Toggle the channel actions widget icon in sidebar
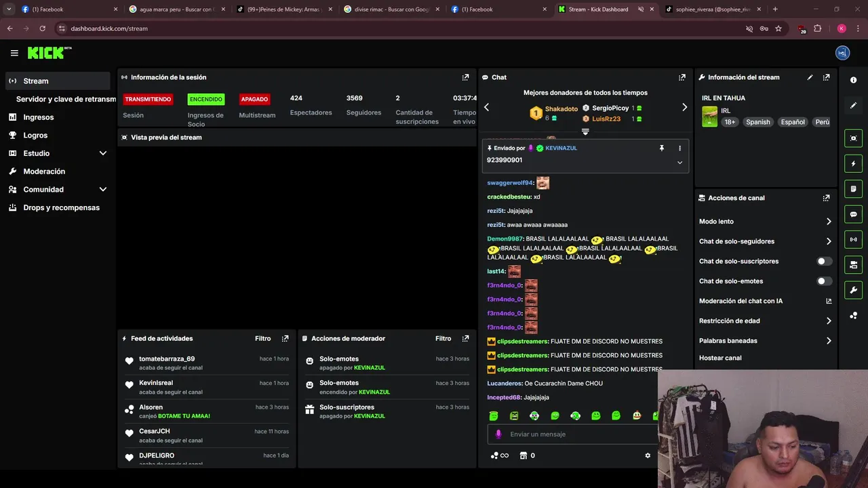This screenshot has height=488, width=868. (x=853, y=264)
